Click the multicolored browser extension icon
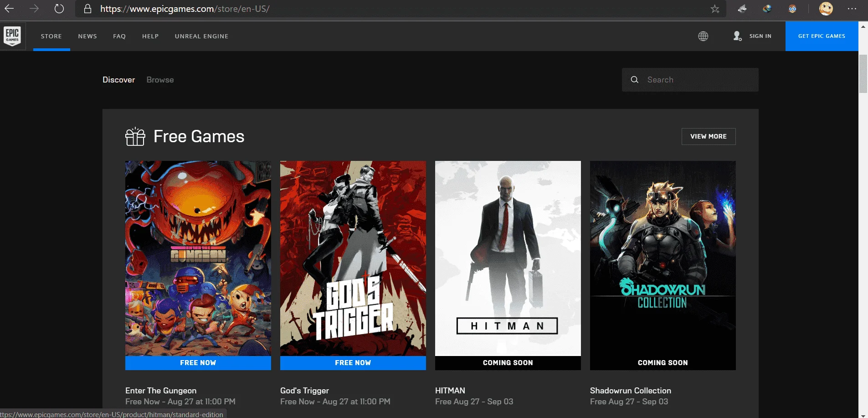The width and height of the screenshot is (868, 418). (767, 9)
